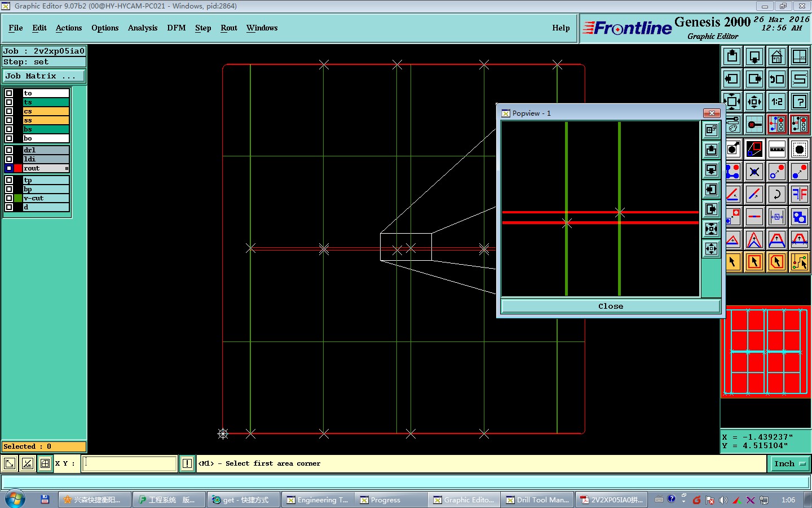The width and height of the screenshot is (812, 508).
Task: Select the polygon selection arrow tool
Action: click(x=777, y=262)
